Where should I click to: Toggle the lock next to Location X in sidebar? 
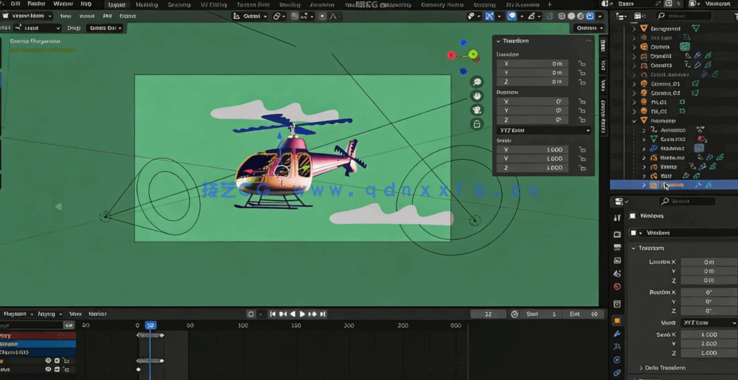(582, 64)
